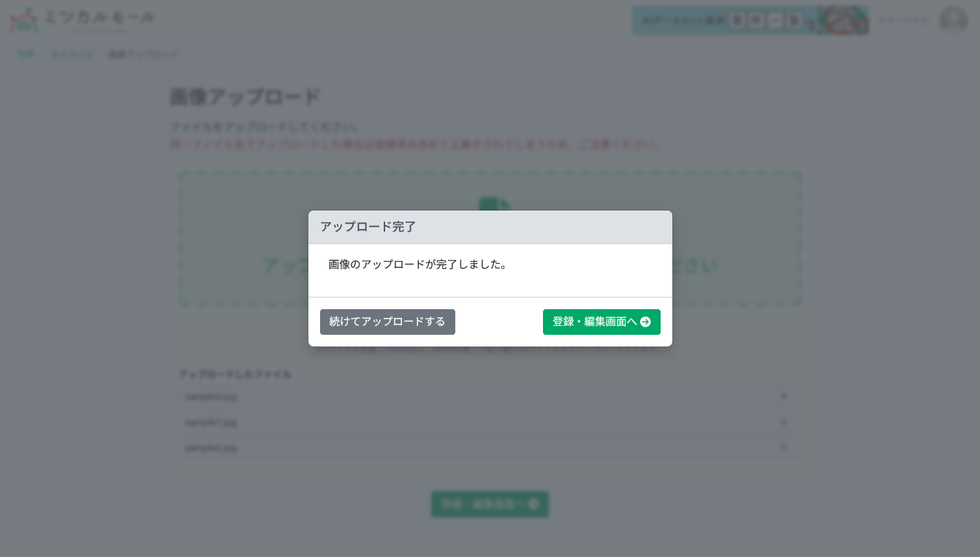
Task: Click the arrow icon on 登録・編集画面へ modal button
Action: coord(646,322)
